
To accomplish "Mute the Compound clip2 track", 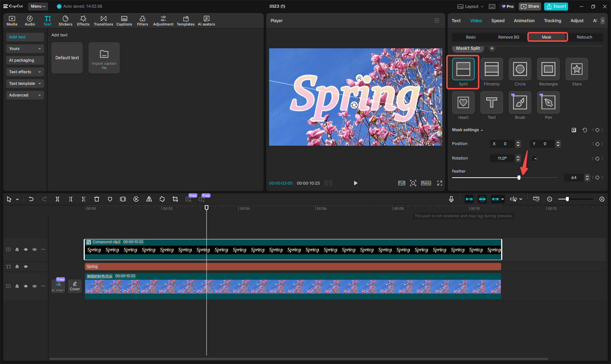I will click(x=35, y=250).
